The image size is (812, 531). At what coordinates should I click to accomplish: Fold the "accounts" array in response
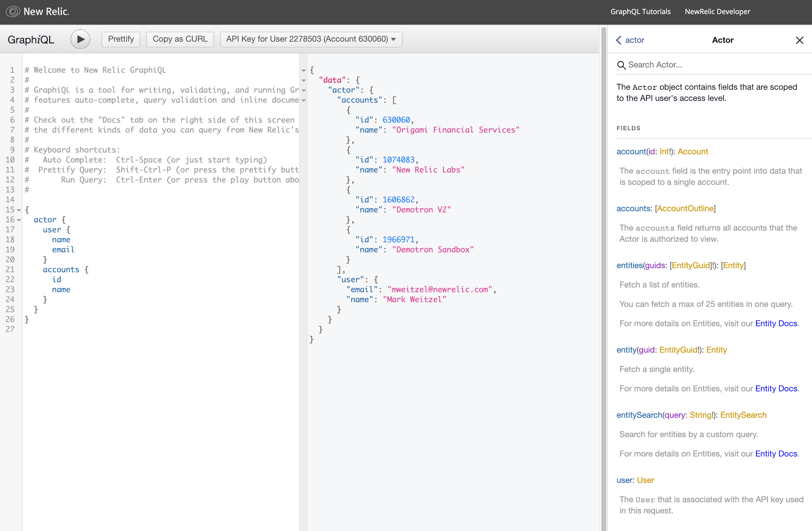[x=304, y=100]
